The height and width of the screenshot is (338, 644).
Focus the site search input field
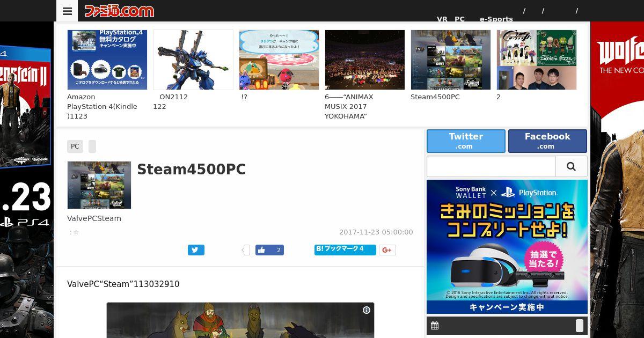491,167
